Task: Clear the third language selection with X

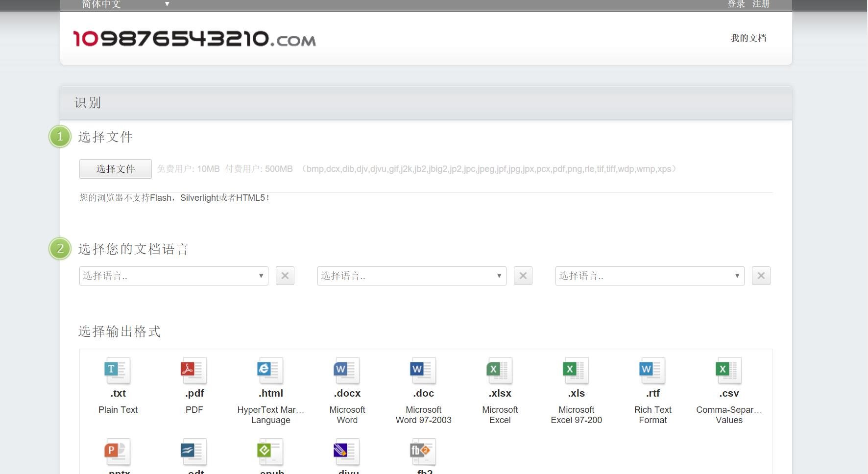Action: [x=761, y=276]
